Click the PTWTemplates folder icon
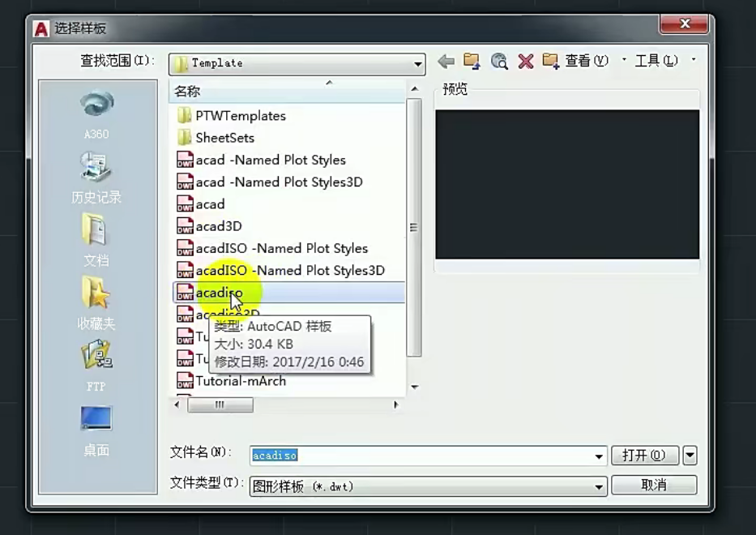Viewport: 756px width, 535px height. (x=184, y=116)
